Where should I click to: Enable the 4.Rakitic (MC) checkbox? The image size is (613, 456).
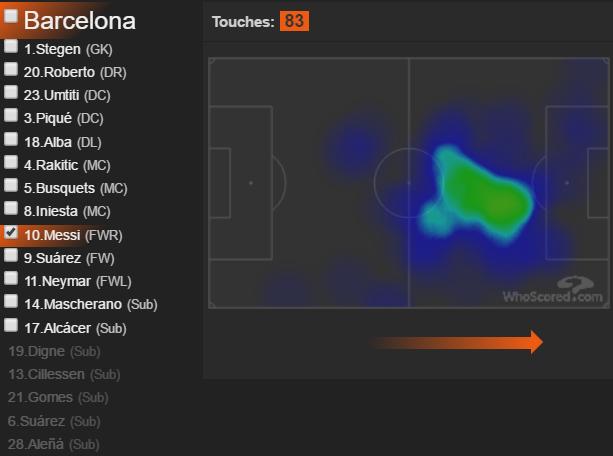point(11,162)
